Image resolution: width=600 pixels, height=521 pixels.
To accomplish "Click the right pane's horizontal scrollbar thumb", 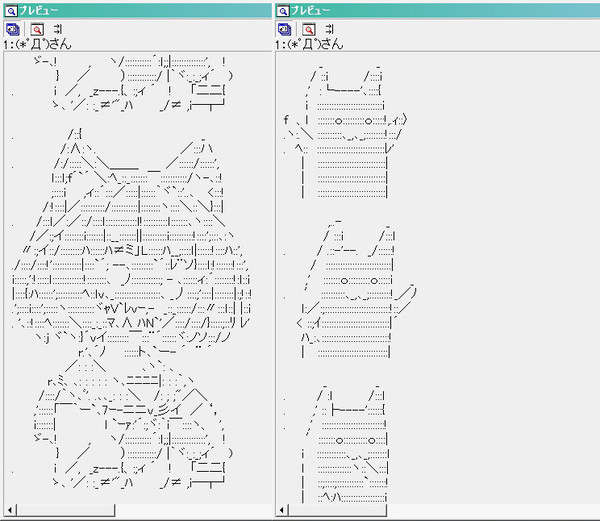I will pyautogui.click(x=338, y=510).
